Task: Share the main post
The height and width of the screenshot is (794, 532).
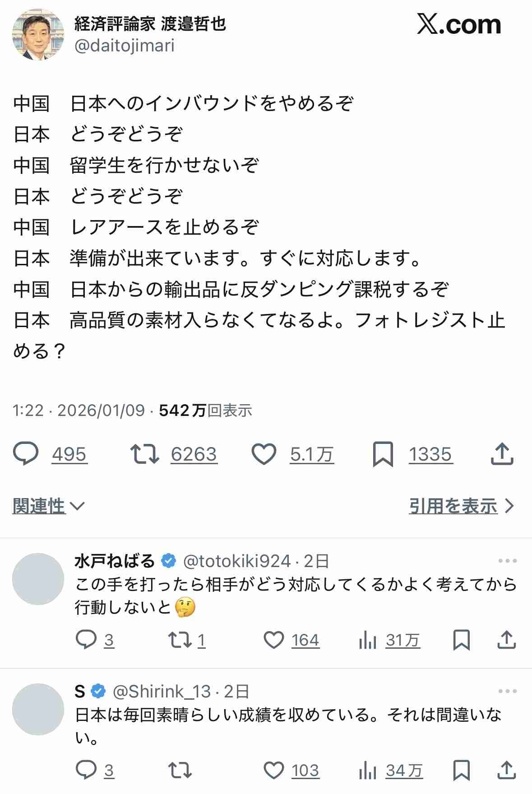Action: coord(502,454)
